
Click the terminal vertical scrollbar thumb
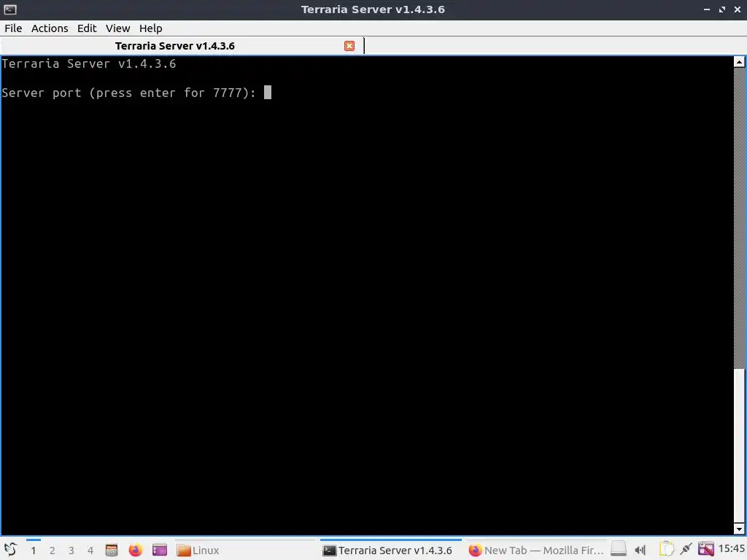tap(740, 446)
